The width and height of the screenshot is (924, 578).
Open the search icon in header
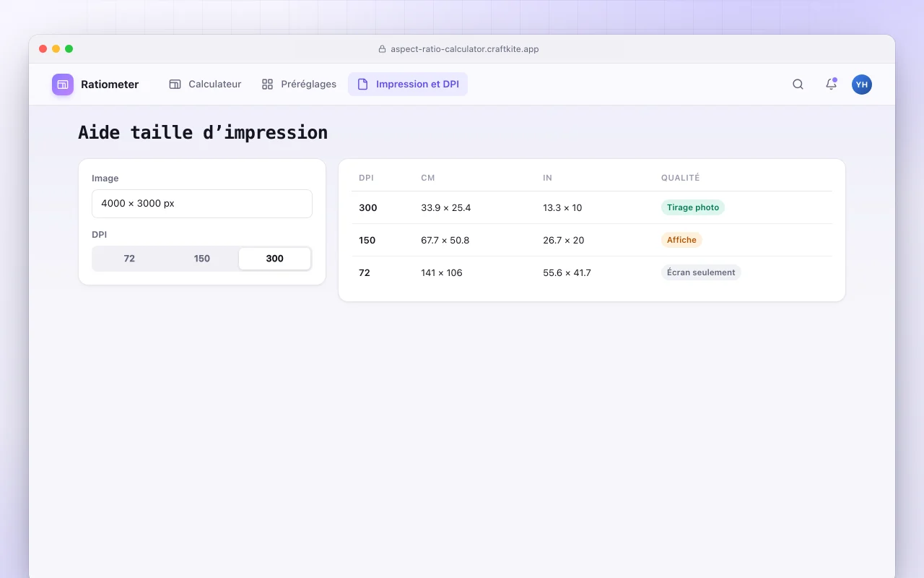click(798, 85)
